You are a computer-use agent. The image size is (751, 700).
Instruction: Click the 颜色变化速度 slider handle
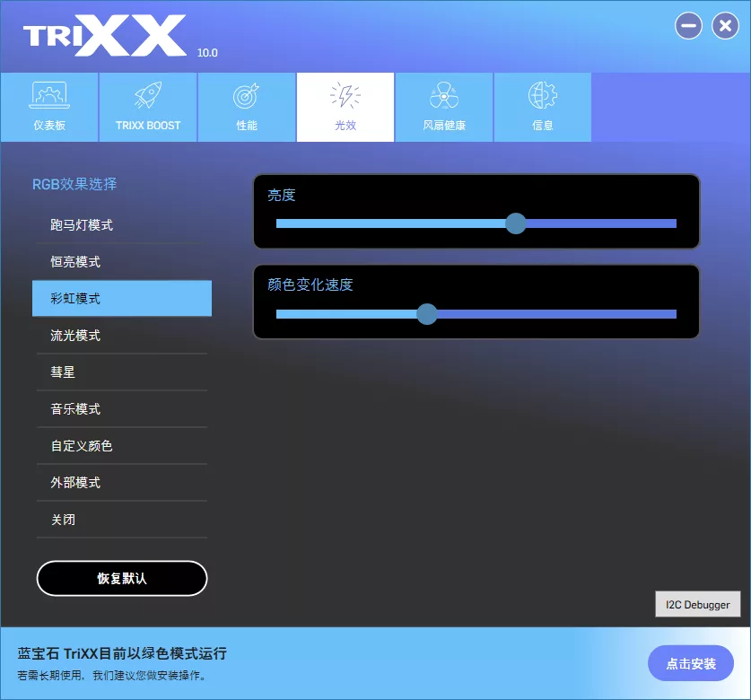(427, 314)
